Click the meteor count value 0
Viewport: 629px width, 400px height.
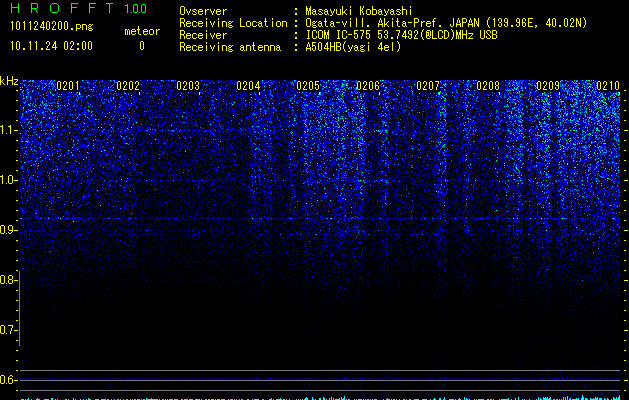142,46
